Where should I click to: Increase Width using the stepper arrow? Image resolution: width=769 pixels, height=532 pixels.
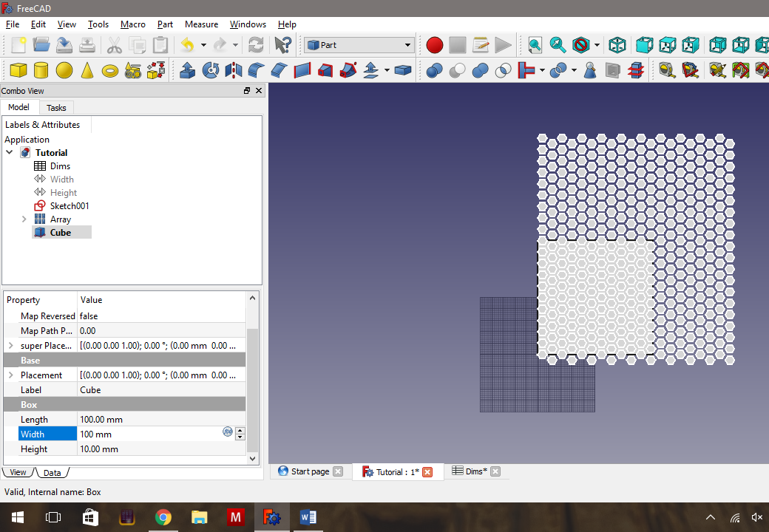(x=240, y=431)
